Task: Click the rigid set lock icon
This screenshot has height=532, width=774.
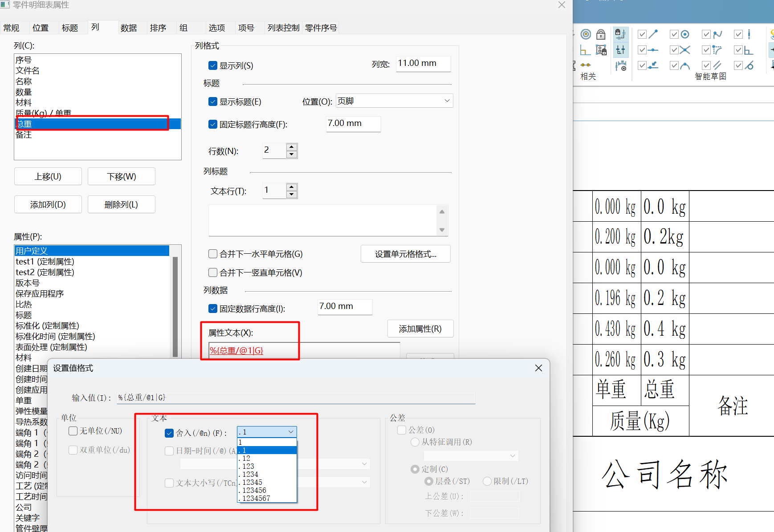Action: point(601,50)
